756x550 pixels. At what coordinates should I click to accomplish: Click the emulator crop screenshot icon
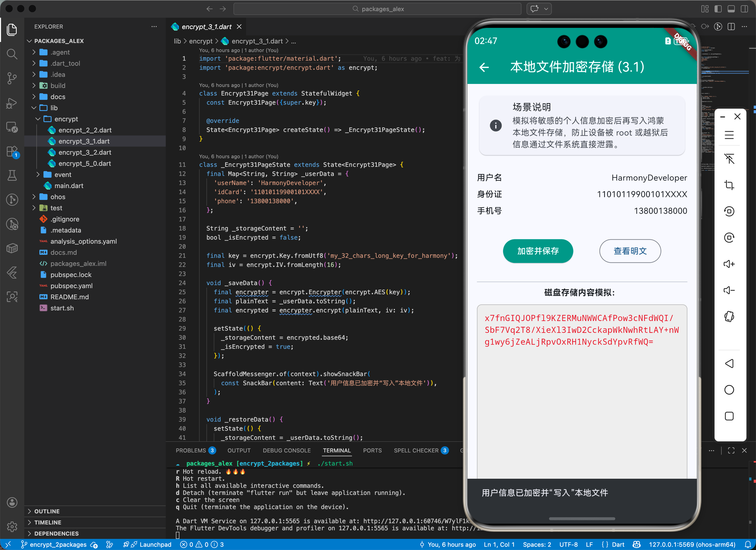(729, 185)
